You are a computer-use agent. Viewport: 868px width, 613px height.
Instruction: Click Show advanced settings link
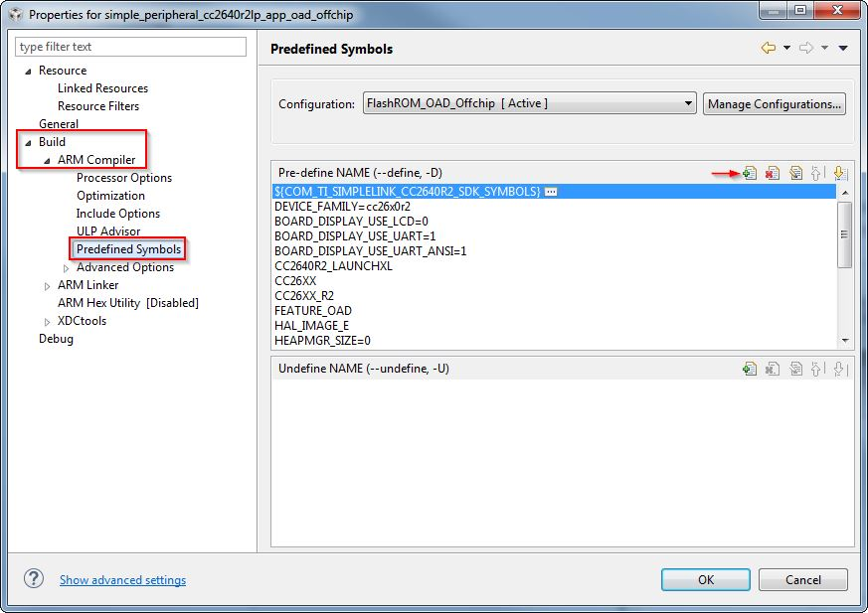(123, 580)
